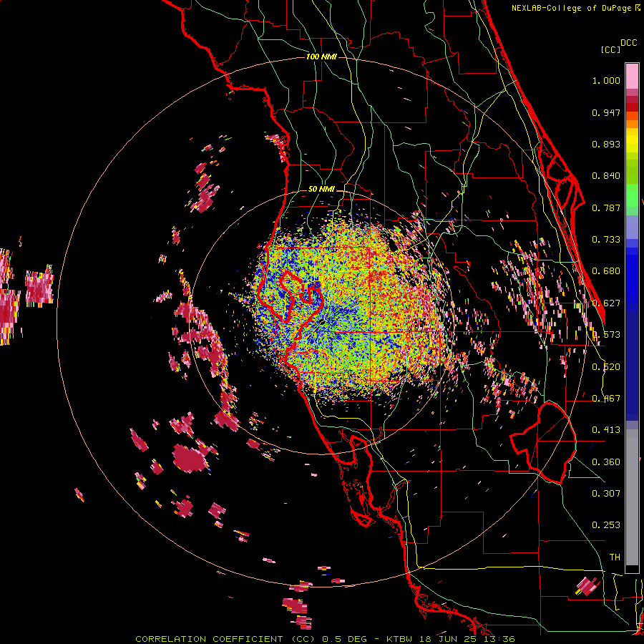Click the TH threshold label on the scale

click(615, 557)
